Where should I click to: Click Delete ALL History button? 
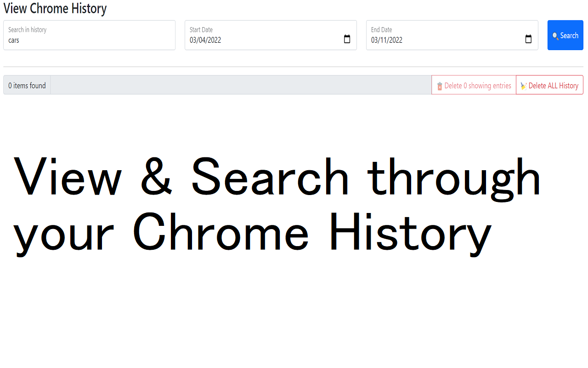549,85
